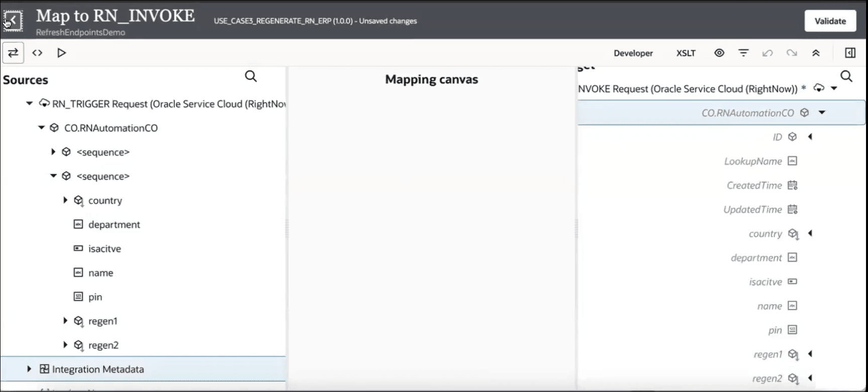Select target pin element
The width and height of the screenshot is (868, 392).
[x=775, y=330]
